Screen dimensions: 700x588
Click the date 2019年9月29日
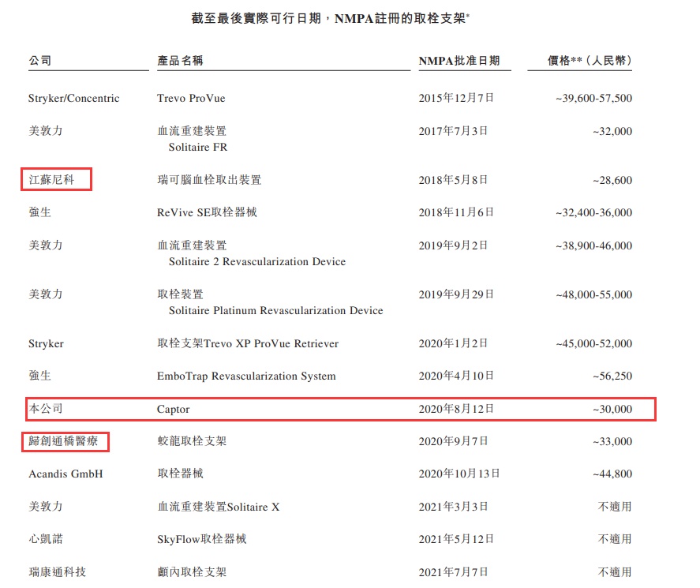(456, 294)
